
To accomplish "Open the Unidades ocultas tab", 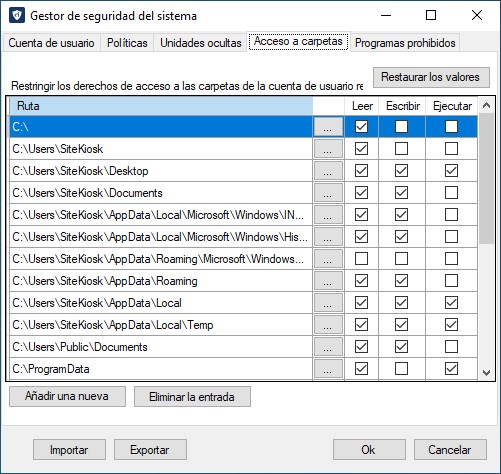I will click(x=201, y=43).
